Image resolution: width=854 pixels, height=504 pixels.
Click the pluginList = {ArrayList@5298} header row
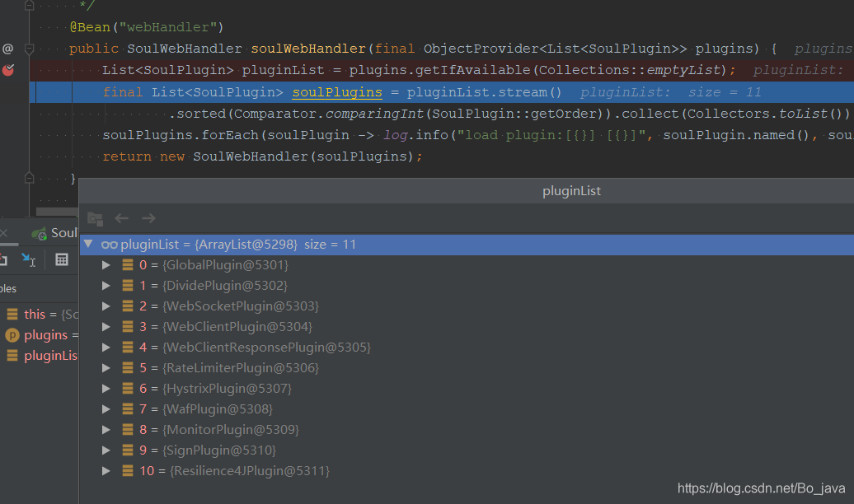tap(467, 245)
